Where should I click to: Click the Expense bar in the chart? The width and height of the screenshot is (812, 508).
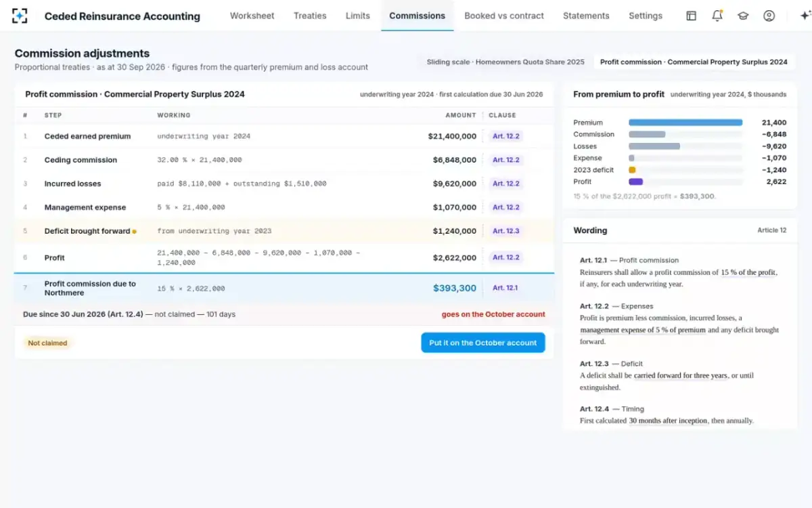coord(631,158)
